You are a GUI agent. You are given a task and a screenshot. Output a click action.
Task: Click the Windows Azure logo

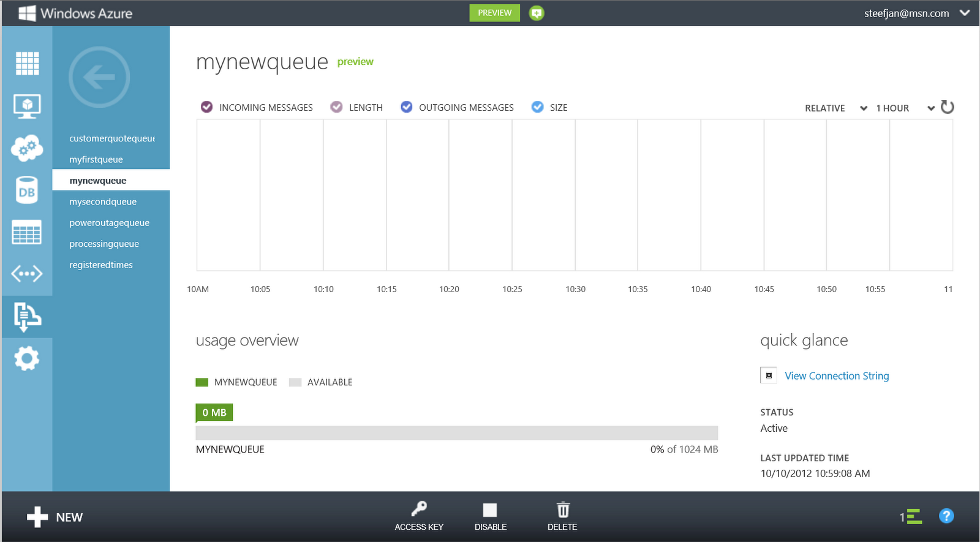click(x=75, y=13)
